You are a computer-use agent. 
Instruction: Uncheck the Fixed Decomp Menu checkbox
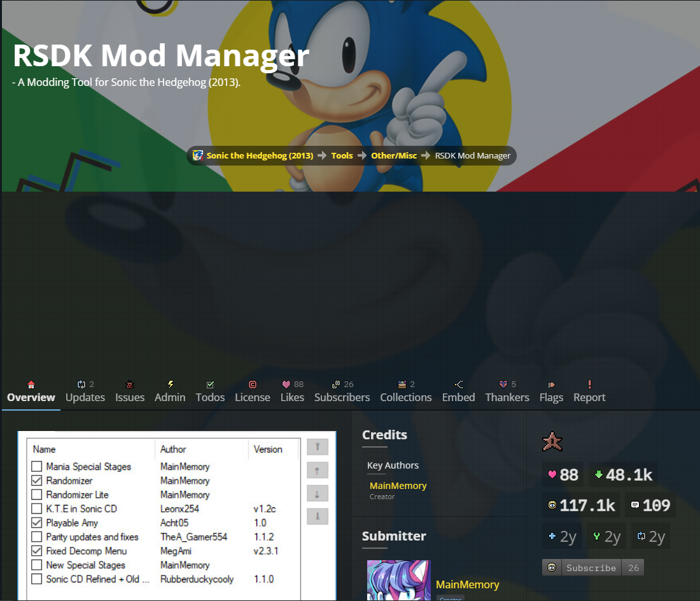point(37,551)
